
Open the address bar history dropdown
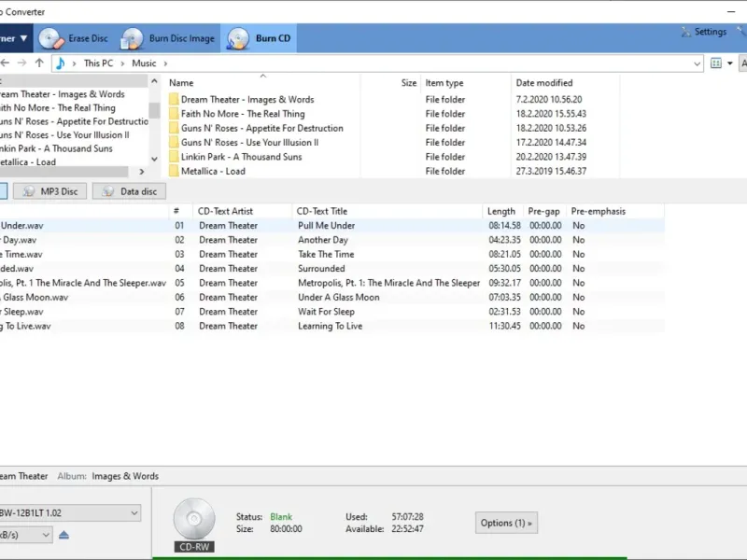[x=697, y=63]
